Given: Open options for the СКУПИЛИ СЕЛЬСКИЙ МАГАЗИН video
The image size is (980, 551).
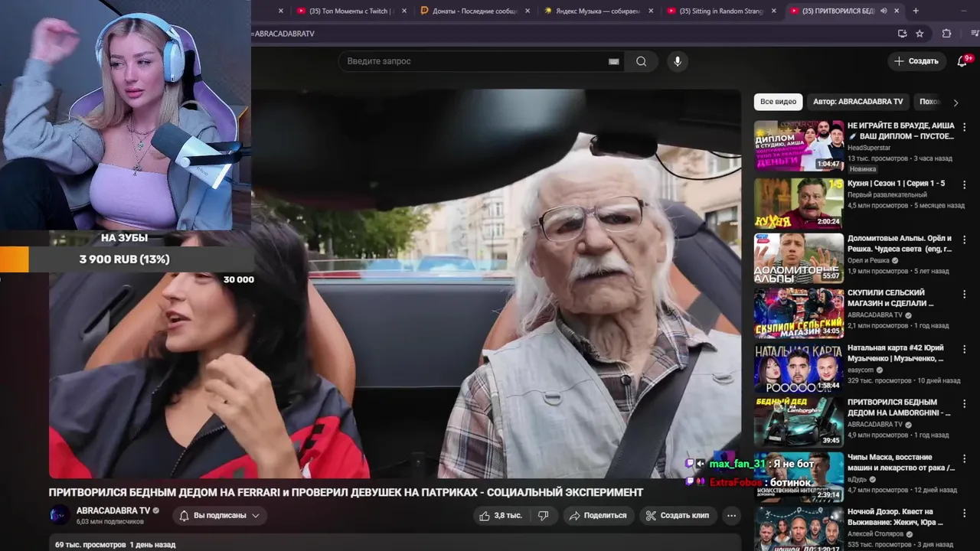Looking at the screenshot, I should click(964, 294).
